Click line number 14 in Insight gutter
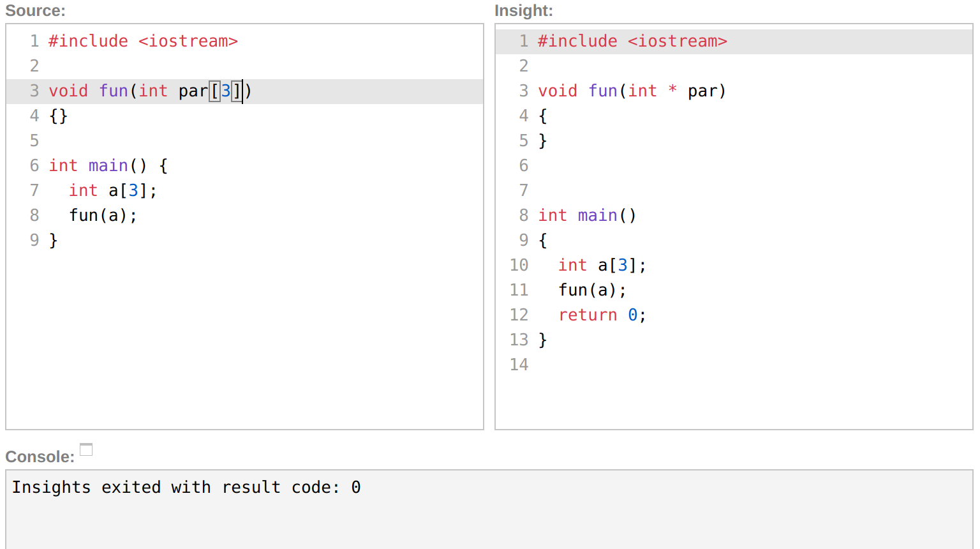980x549 pixels. [519, 365]
